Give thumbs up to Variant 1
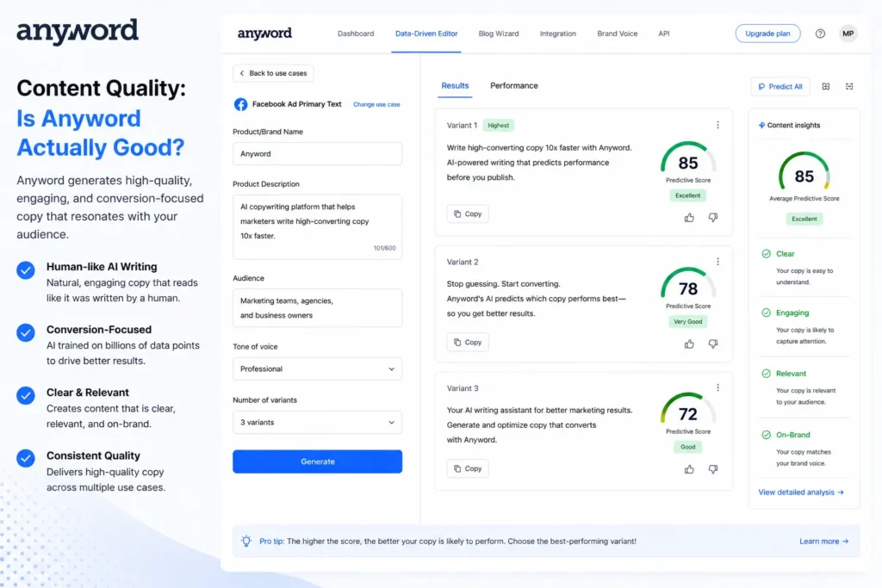This screenshot has height=588, width=882. coord(689,218)
